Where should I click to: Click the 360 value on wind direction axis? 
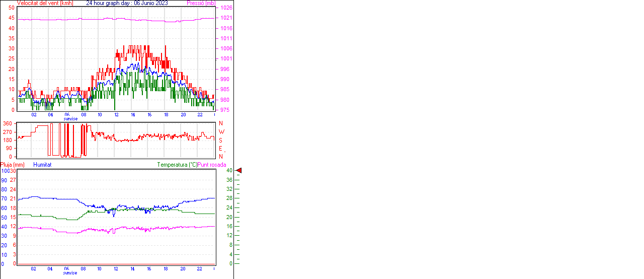(x=8, y=123)
